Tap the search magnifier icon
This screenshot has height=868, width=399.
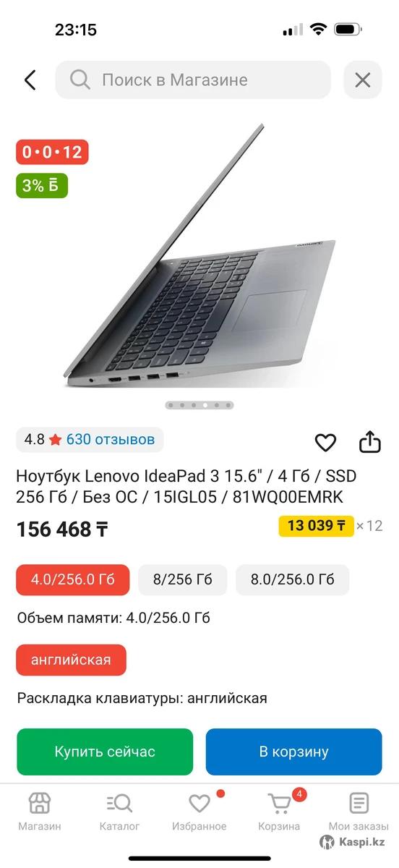(x=80, y=80)
